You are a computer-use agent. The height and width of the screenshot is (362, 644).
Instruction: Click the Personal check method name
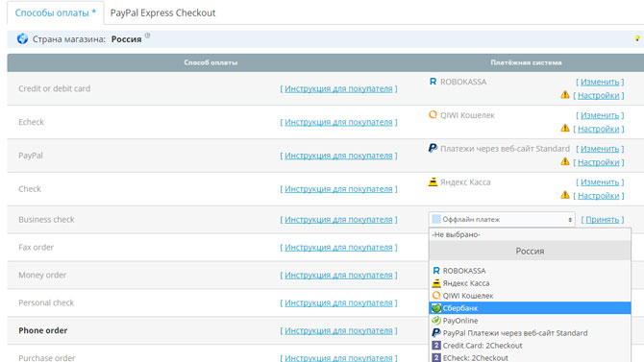(x=46, y=302)
